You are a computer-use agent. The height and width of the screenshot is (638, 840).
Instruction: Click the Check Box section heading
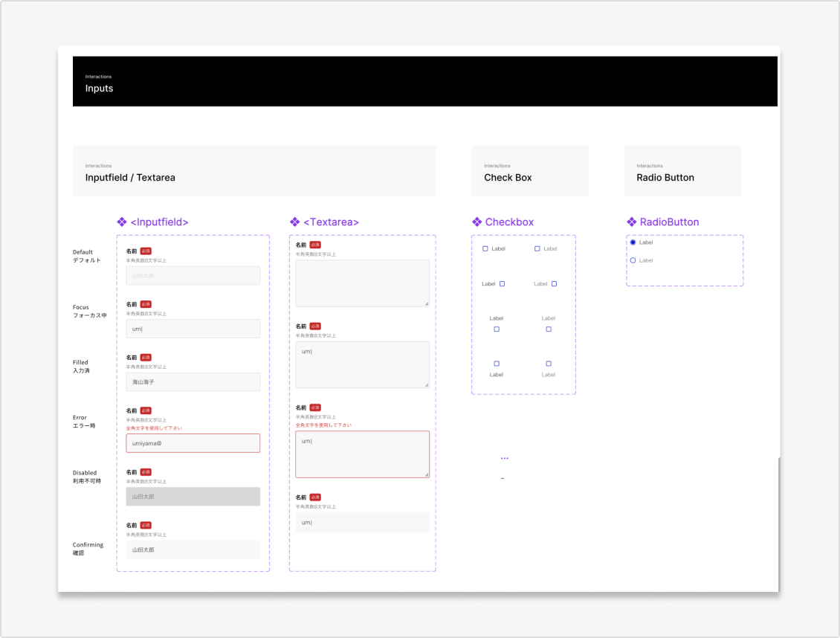pyautogui.click(x=508, y=177)
